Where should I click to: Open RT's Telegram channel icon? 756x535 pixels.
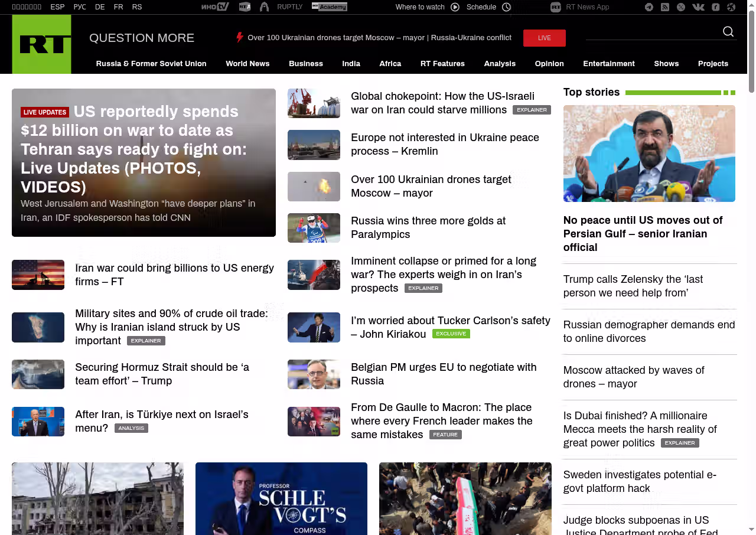[x=649, y=7]
